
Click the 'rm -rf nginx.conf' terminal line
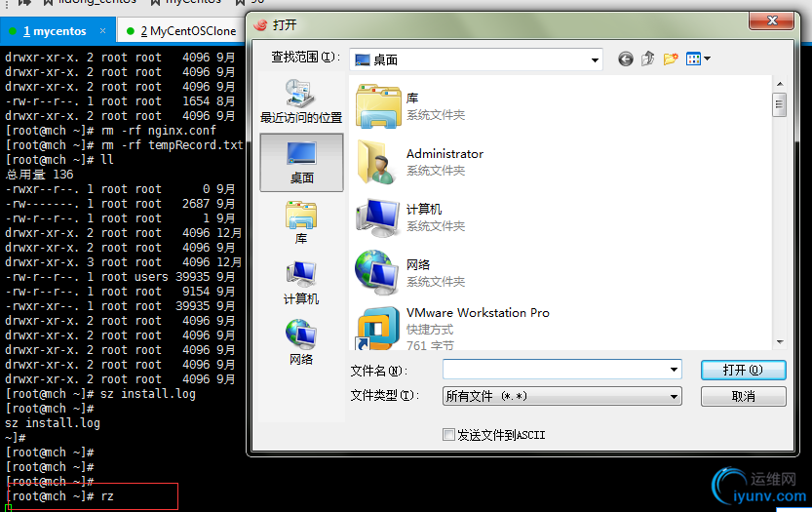coord(111,131)
